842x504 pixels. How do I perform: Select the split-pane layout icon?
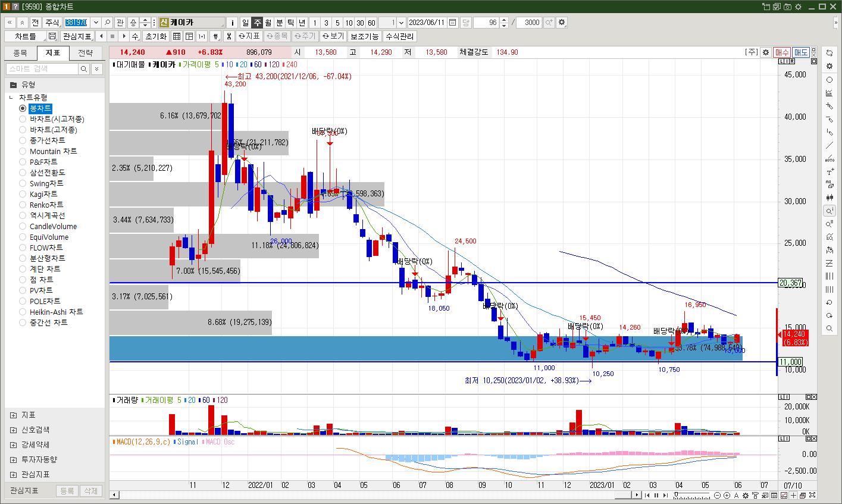[189, 36]
